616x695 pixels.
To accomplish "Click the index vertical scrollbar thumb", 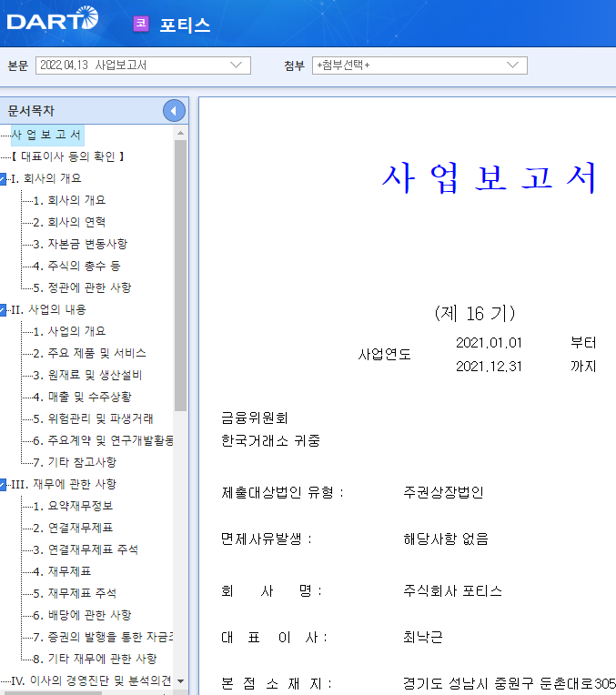I will pos(180,276).
